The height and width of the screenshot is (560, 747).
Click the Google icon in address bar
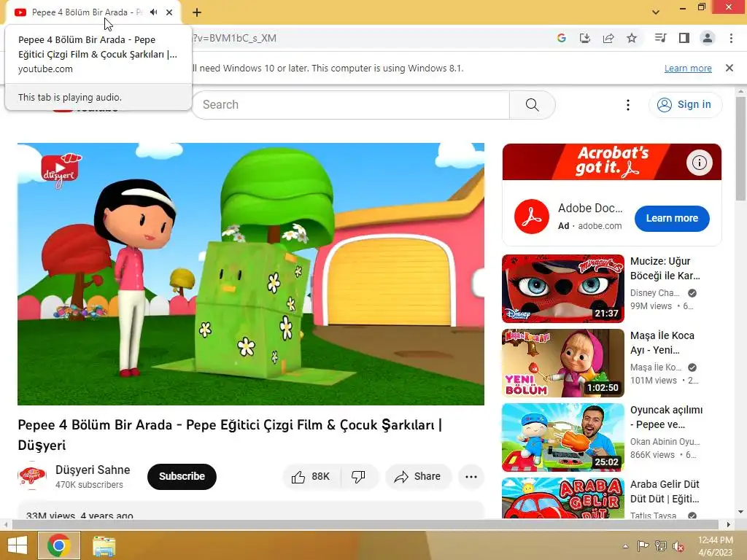(562, 38)
